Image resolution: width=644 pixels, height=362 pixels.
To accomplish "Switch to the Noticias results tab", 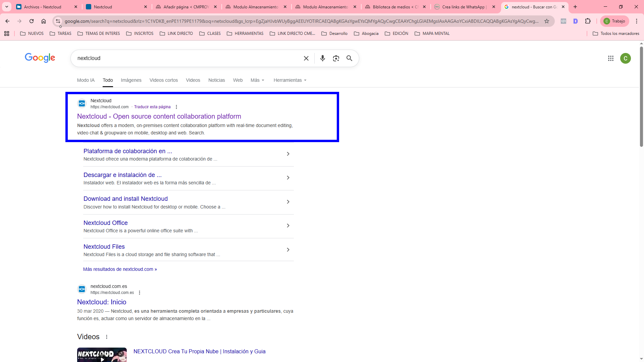I will (x=216, y=80).
